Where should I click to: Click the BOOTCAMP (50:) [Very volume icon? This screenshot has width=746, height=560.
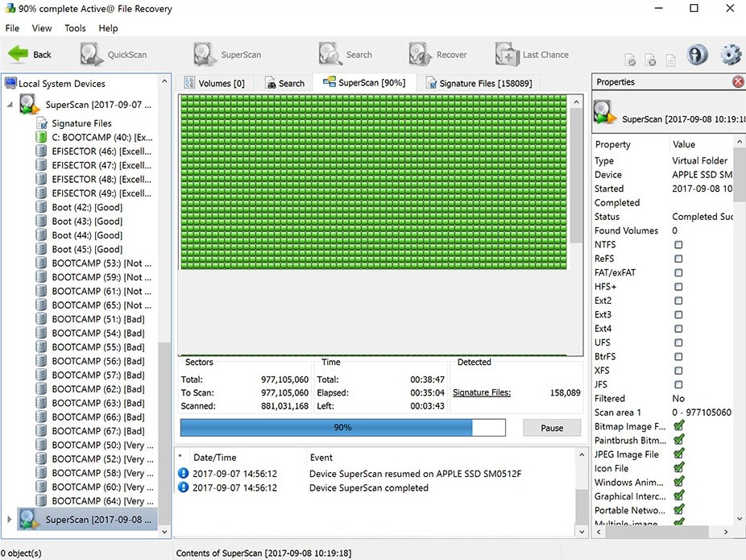[x=41, y=445]
